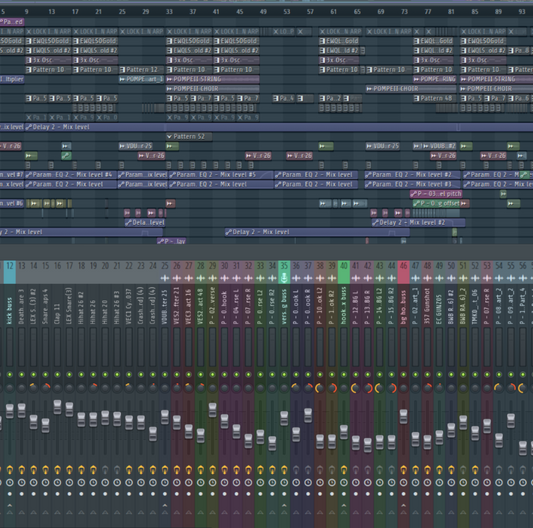Click the waveform icon on mixer track 47

click(x=415, y=278)
